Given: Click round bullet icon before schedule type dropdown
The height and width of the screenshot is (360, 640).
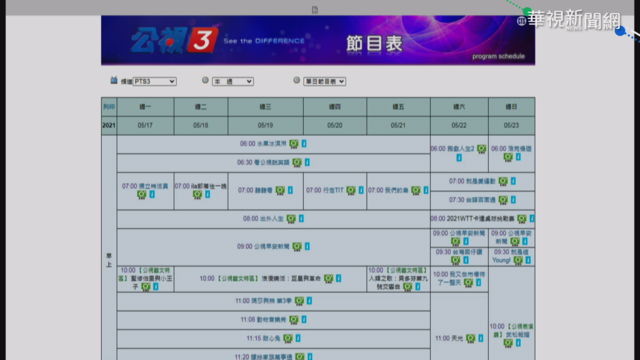Looking at the screenshot, I should coord(297,80).
